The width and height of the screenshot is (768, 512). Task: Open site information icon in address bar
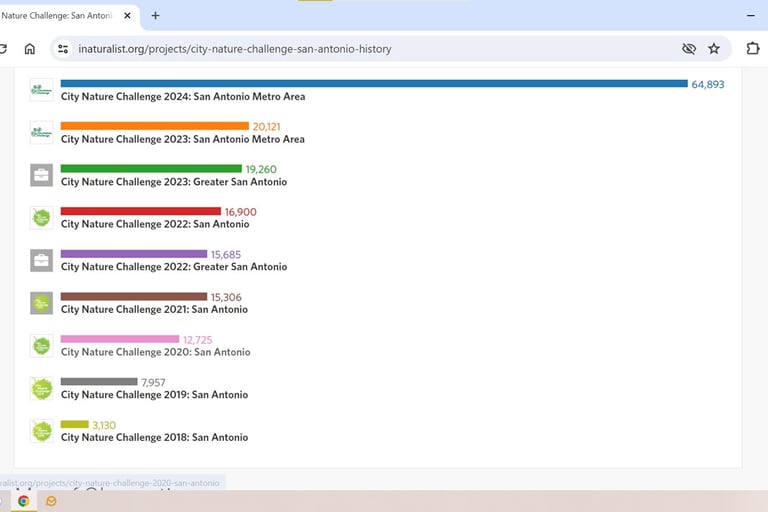pyautogui.click(x=63, y=49)
